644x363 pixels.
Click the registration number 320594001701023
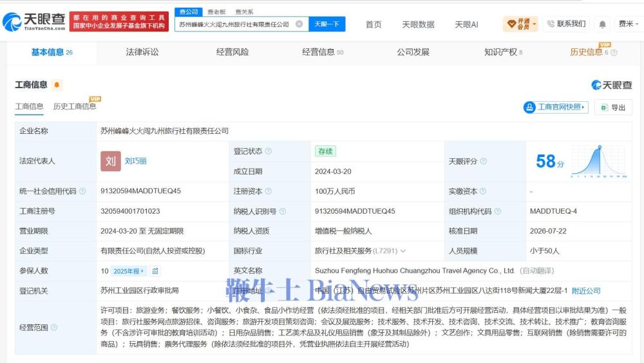(x=130, y=211)
